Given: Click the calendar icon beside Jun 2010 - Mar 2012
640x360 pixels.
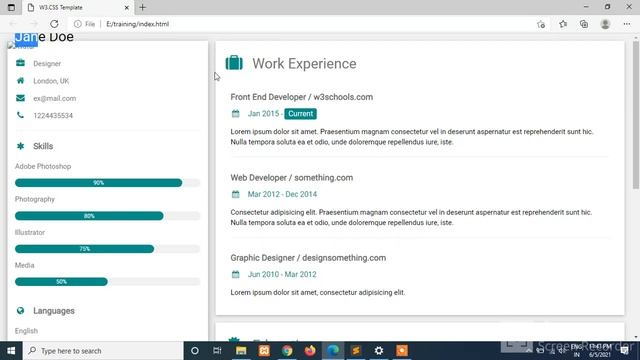Looking at the screenshot, I should (x=236, y=274).
